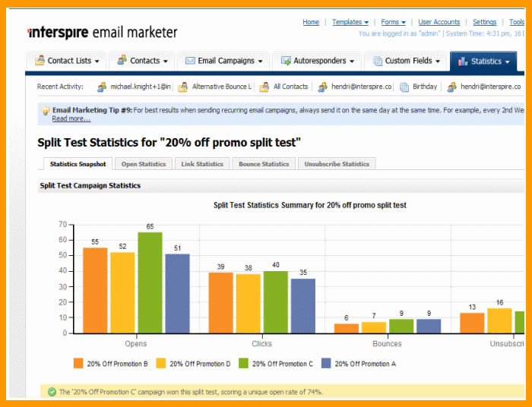Expand the Forms dropdown menu

click(x=393, y=22)
